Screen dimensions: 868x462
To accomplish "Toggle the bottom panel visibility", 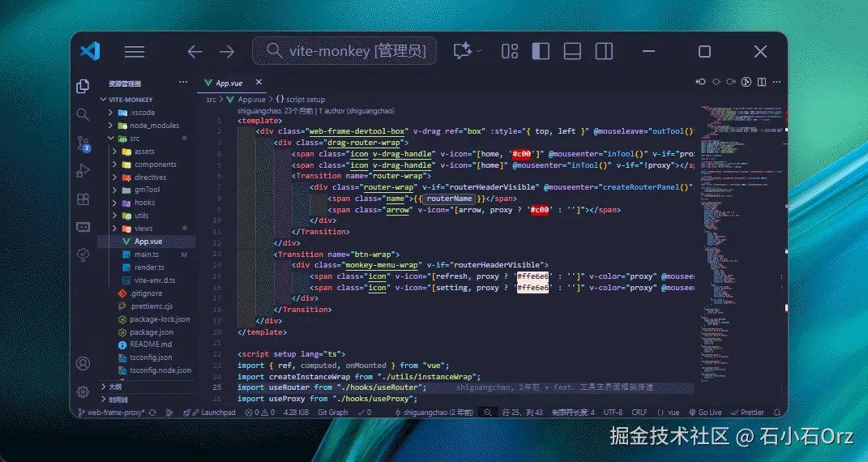I will 572,51.
